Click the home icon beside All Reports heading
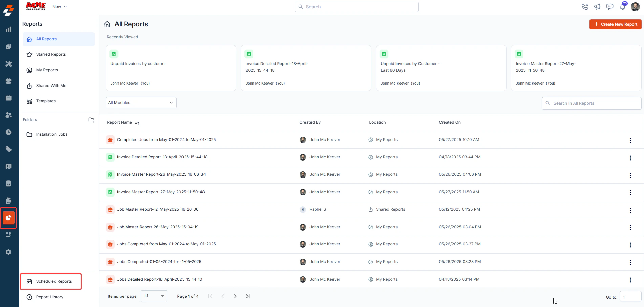 (x=107, y=24)
